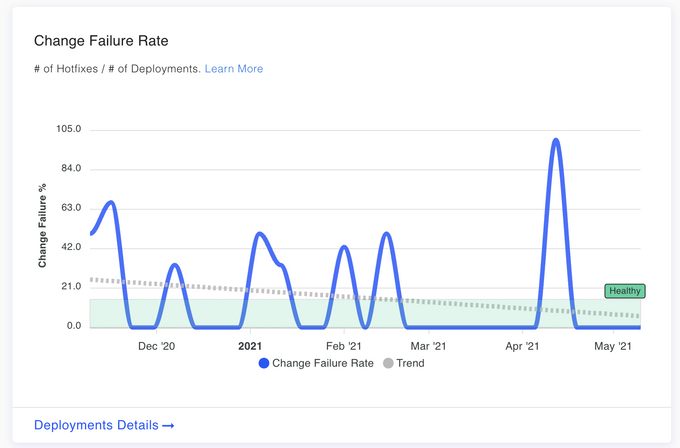Image resolution: width=680 pixels, height=448 pixels.
Task: Toggle the Change Failure Rate legend series
Action: point(322,363)
